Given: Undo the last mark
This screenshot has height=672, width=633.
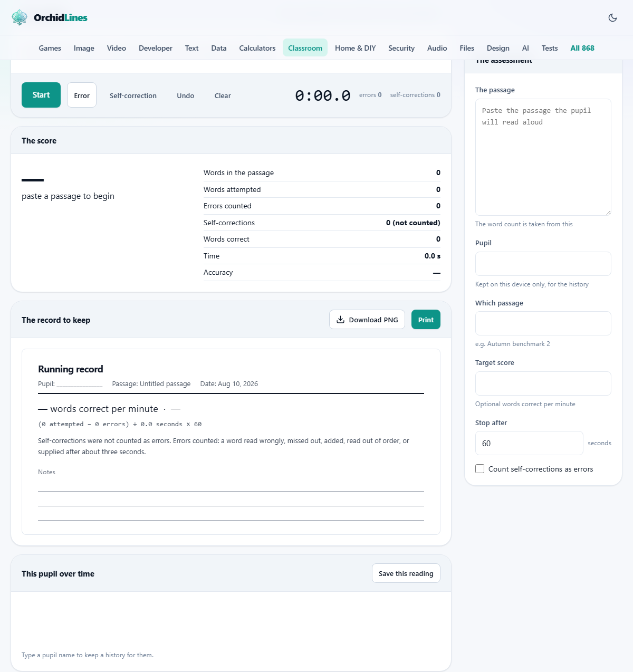Looking at the screenshot, I should 186,95.
